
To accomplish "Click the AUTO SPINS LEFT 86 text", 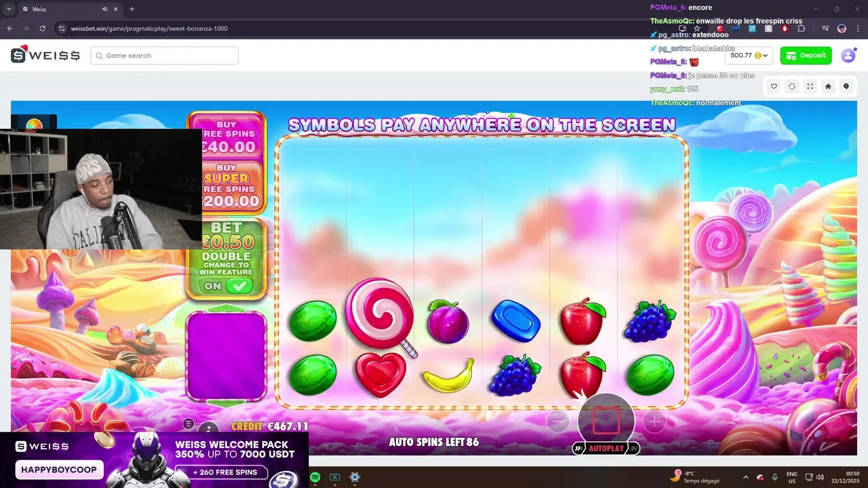I will coord(434,442).
